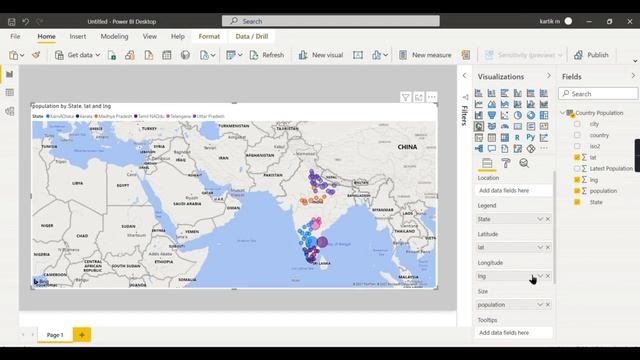Check the iso2 field checkbox
640x360 pixels.
pos(577,146)
